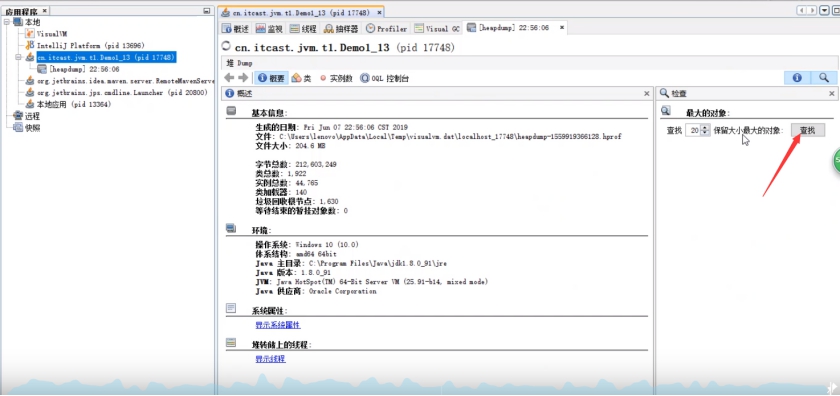The width and height of the screenshot is (840, 396).
Task: Select the 远程 node
Action: click(x=32, y=116)
